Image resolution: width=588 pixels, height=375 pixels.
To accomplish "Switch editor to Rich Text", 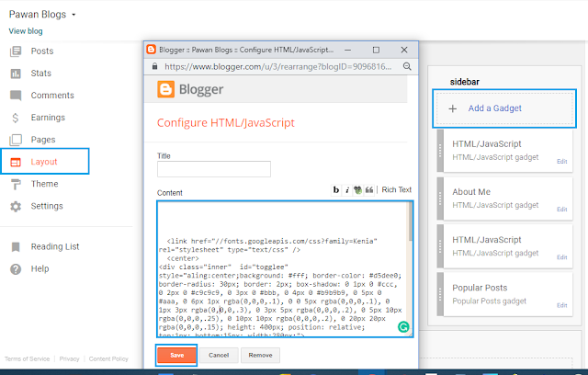I will [396, 189].
